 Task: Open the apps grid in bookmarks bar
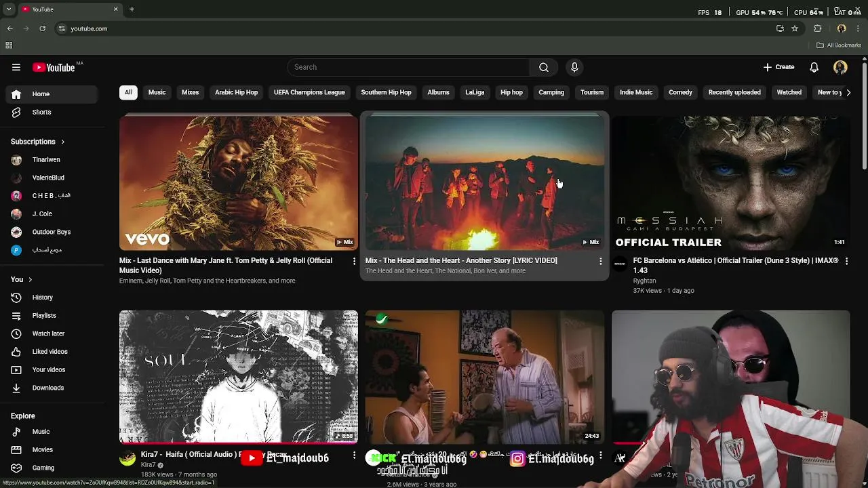(9, 45)
